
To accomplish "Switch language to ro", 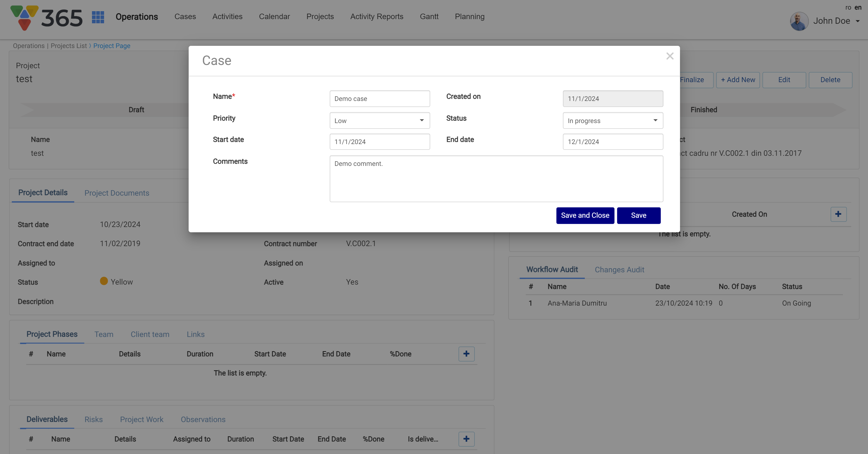I will pos(848,7).
